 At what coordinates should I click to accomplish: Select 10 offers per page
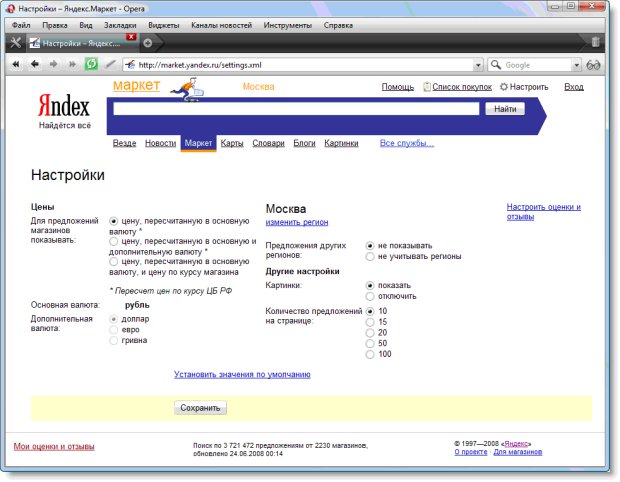(x=370, y=311)
